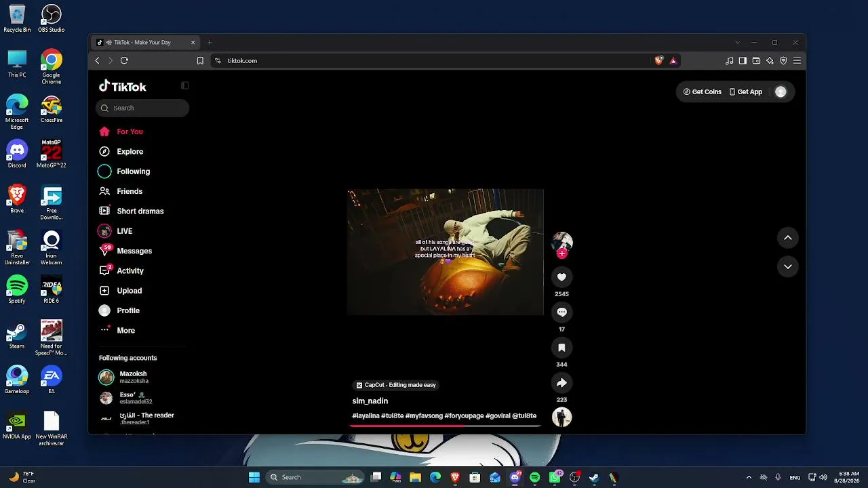Open the profile avatar menu at top right
This screenshot has height=488, width=868.
[781, 91]
